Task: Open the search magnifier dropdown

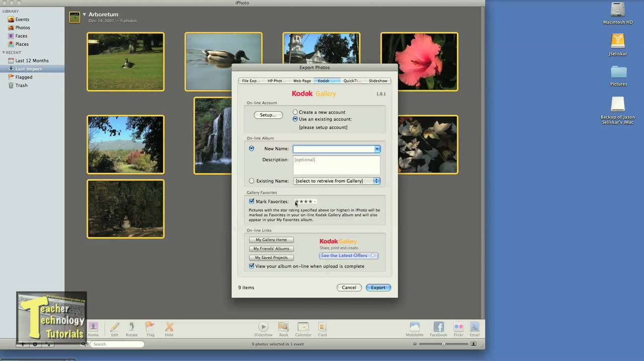Action: coord(84,344)
